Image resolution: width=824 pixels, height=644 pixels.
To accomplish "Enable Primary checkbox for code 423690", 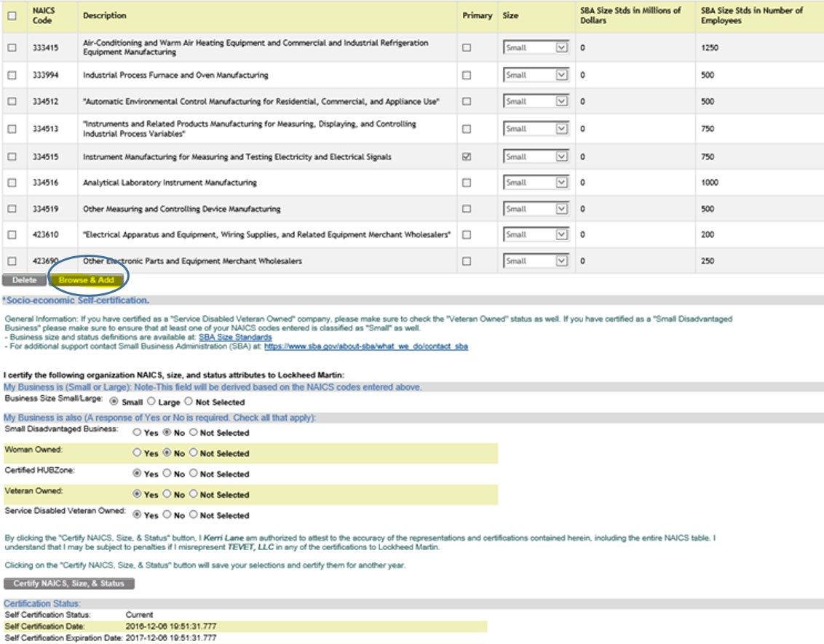I will 467,261.
